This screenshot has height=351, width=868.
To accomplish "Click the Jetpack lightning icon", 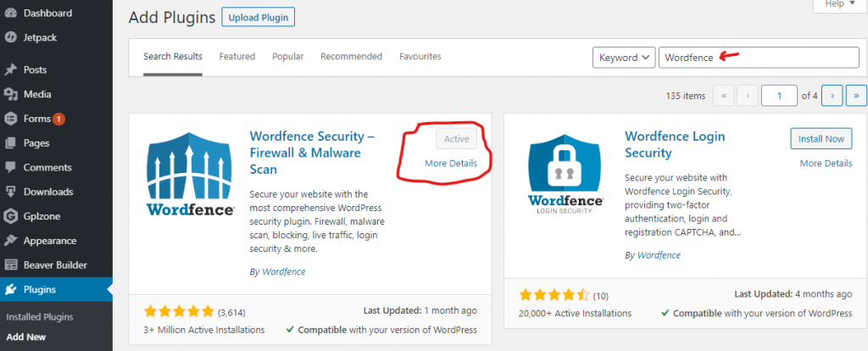I will pos(10,37).
